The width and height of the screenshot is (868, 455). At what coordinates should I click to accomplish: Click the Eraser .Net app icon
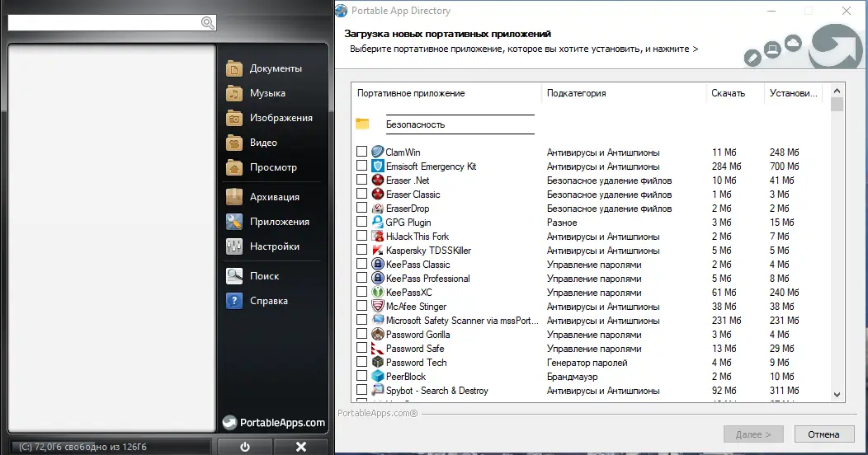(x=378, y=180)
